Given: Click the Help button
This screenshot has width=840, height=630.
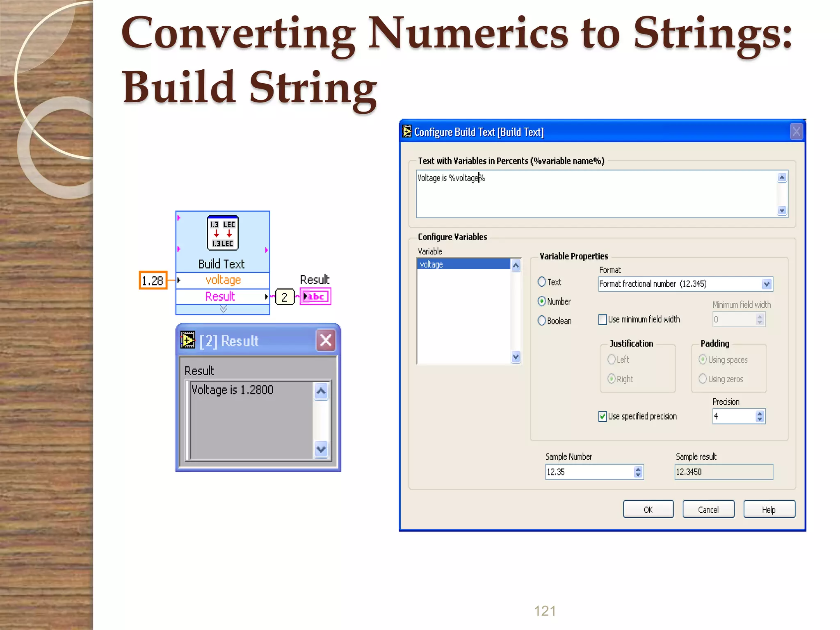Looking at the screenshot, I should tap(769, 509).
